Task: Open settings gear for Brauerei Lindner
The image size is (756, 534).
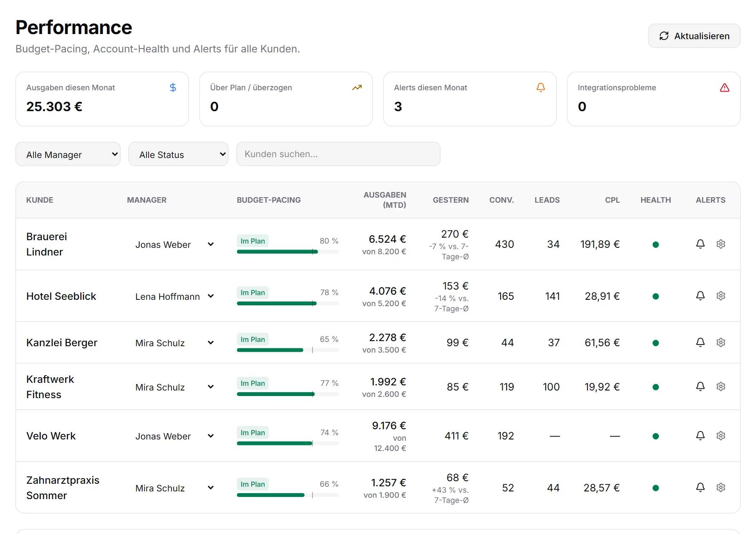Action: pos(721,244)
